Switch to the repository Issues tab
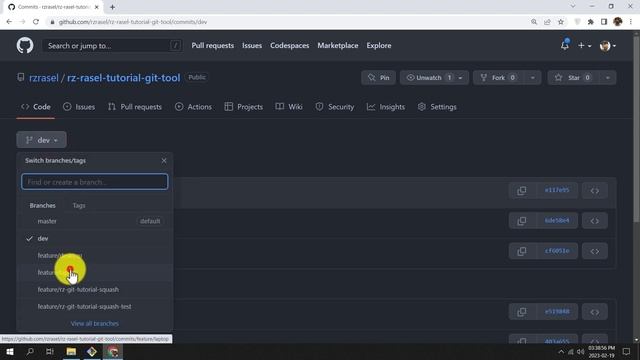640x360 pixels. click(x=79, y=107)
